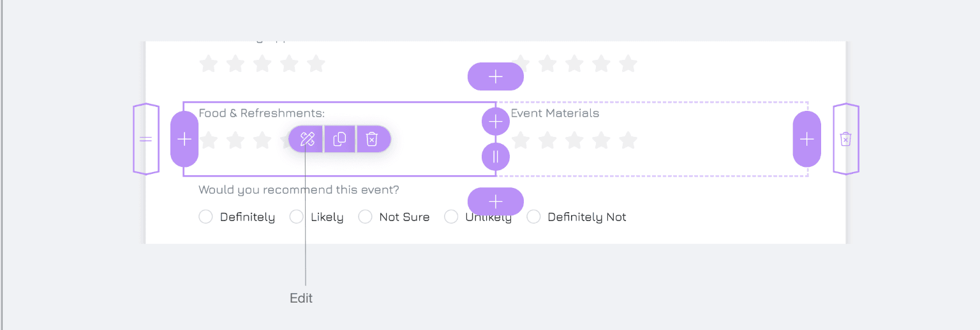Duplicate the Food & Refreshments field

pos(340,139)
